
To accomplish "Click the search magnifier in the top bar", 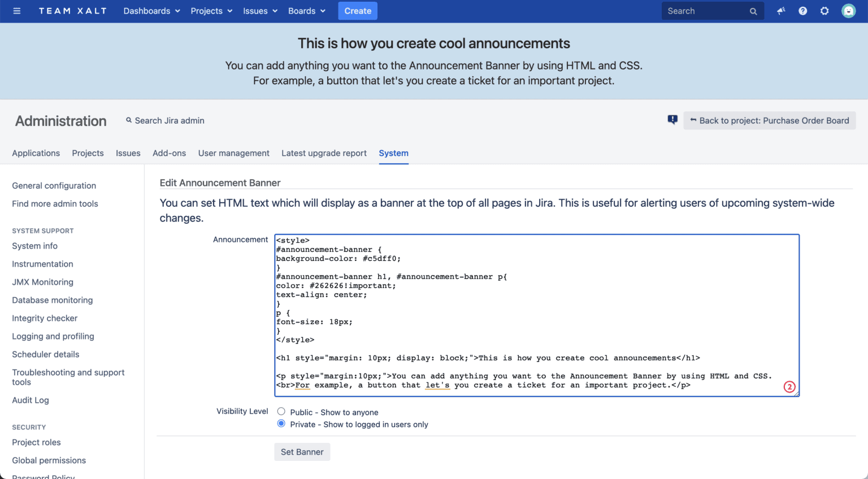I will point(753,11).
